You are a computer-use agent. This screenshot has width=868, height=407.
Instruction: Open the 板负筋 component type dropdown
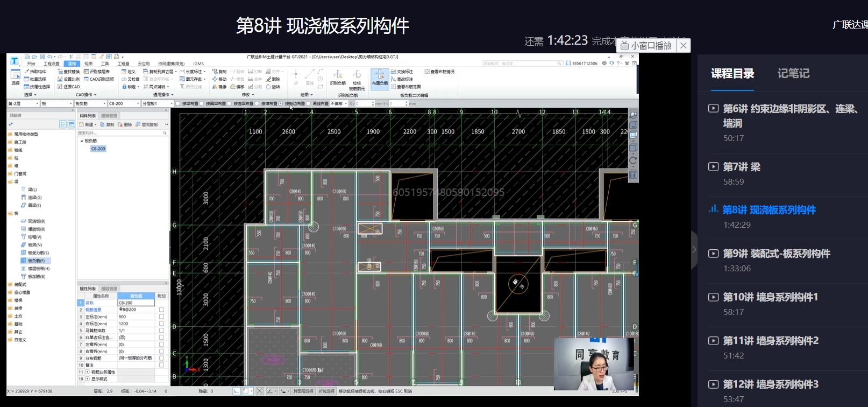[90, 103]
